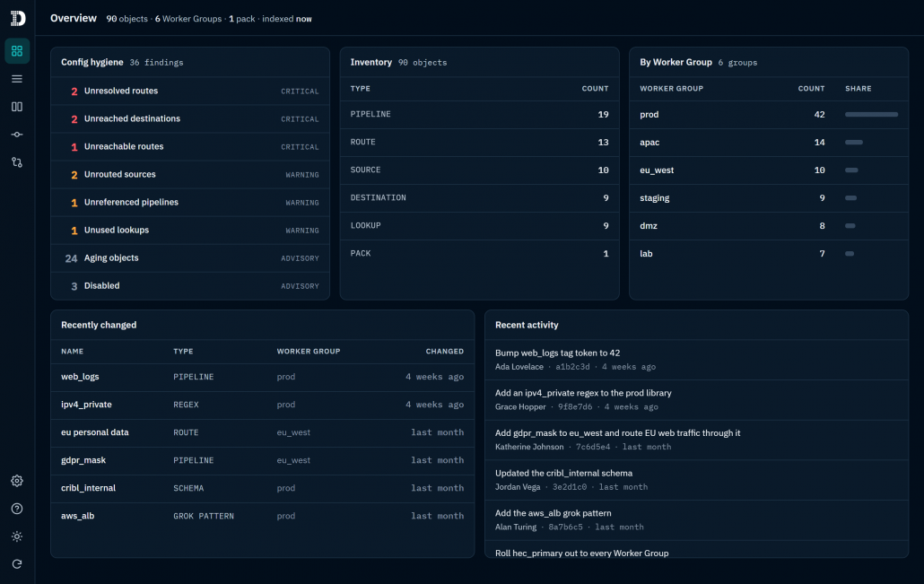
Task: Open the settings gear in sidebar
Action: coord(17,481)
